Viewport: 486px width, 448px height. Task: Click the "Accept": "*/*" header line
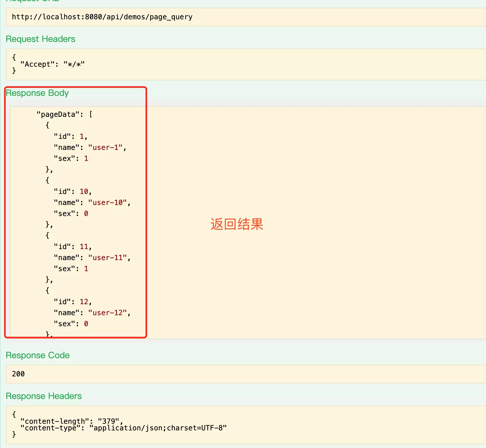(x=52, y=64)
